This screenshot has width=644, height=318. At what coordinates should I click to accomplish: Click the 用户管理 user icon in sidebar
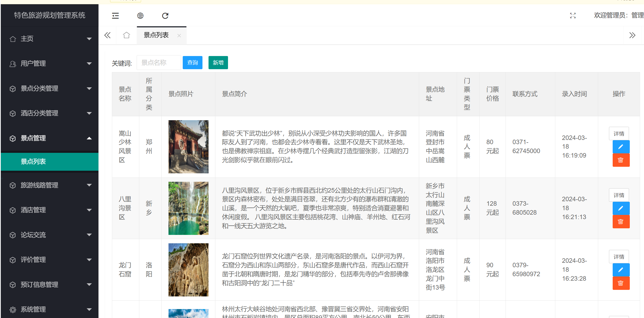pos(13,63)
